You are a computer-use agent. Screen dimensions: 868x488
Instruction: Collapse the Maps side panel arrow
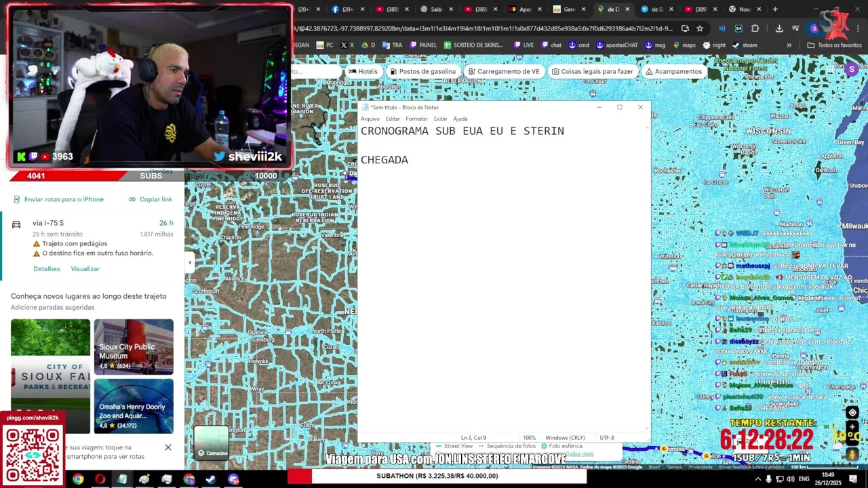click(x=189, y=262)
